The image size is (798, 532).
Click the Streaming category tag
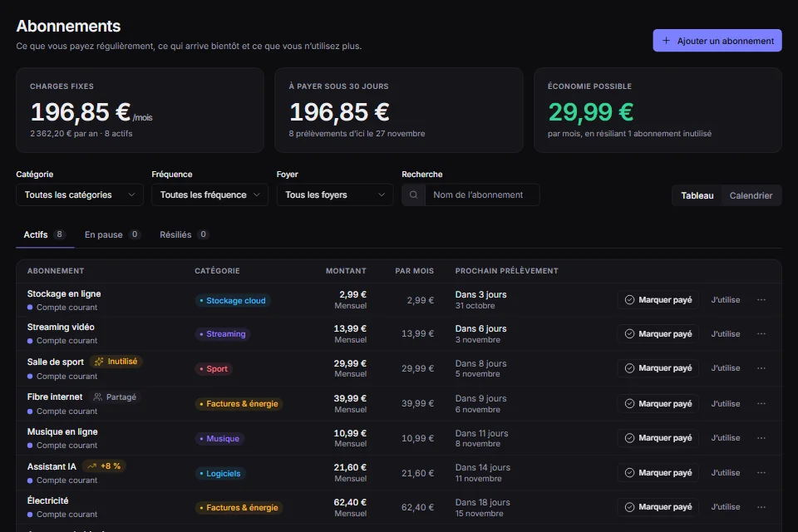(223, 334)
